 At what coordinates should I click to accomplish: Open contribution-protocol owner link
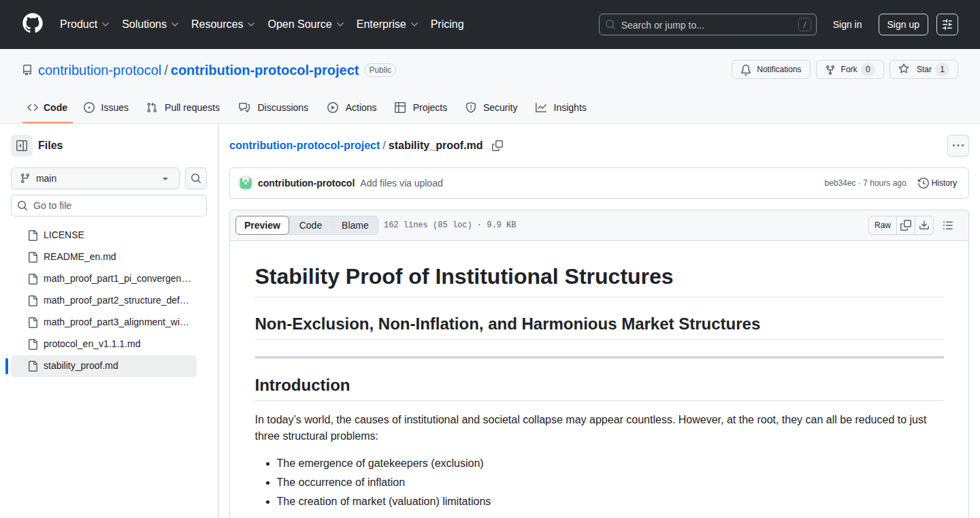point(100,70)
